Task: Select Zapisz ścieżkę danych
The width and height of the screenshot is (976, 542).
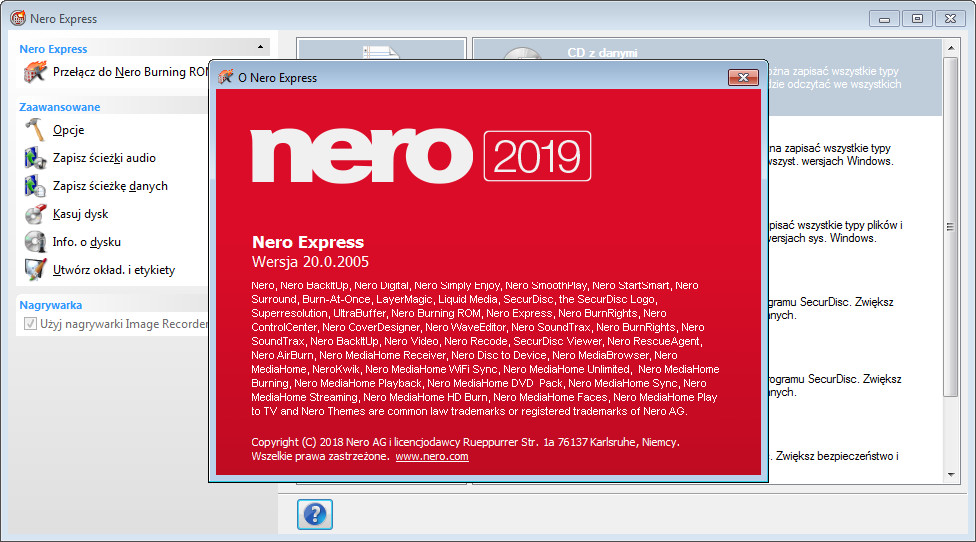Action: tap(110, 186)
